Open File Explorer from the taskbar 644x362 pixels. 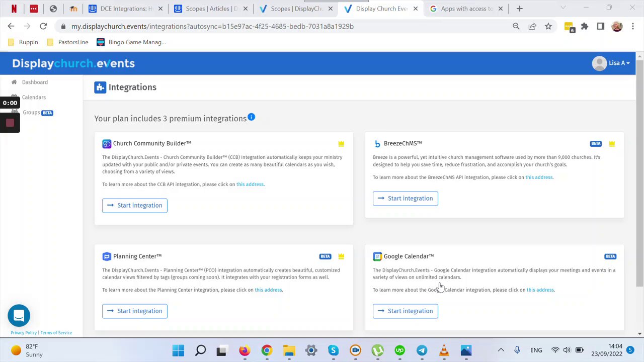coord(289,350)
